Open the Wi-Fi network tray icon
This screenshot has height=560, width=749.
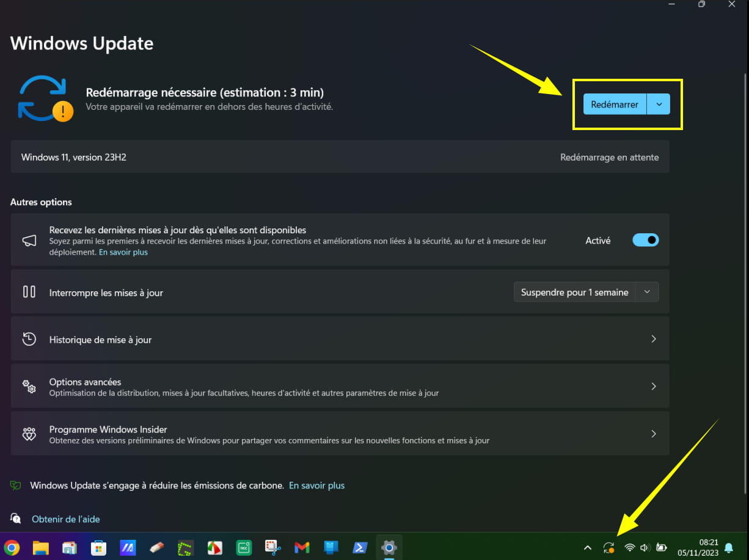[630, 548]
